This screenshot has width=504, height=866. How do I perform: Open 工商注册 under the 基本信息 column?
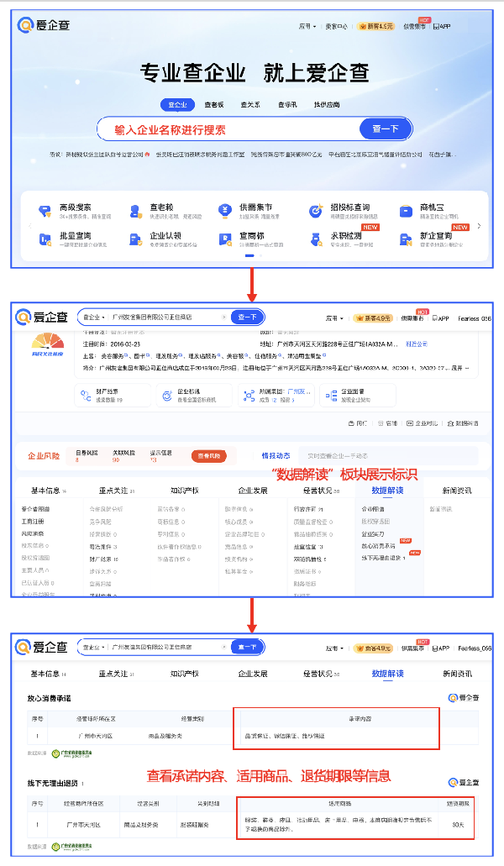point(33,522)
